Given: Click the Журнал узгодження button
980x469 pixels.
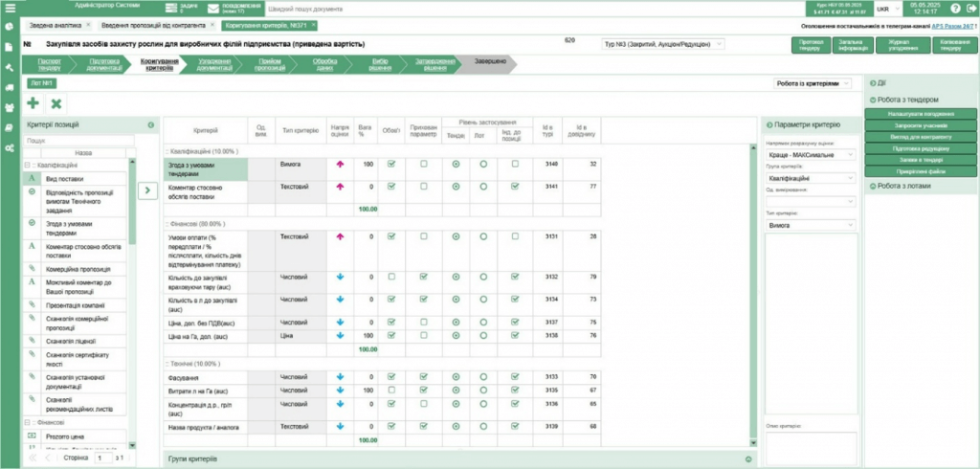Looking at the screenshot, I should pos(902,44).
